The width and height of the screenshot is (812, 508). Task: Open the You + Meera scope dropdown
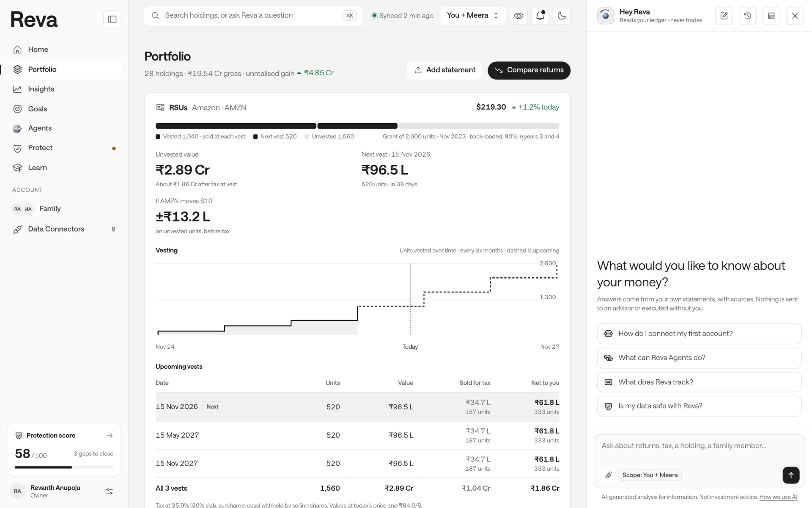pyautogui.click(x=473, y=16)
